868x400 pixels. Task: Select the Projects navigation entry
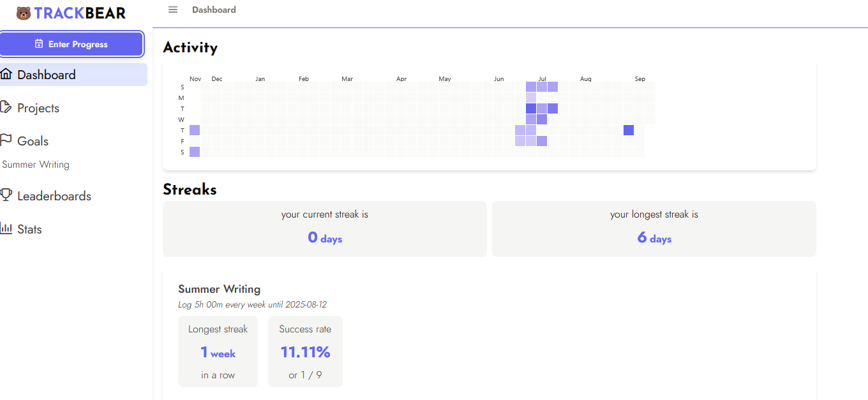tap(37, 107)
